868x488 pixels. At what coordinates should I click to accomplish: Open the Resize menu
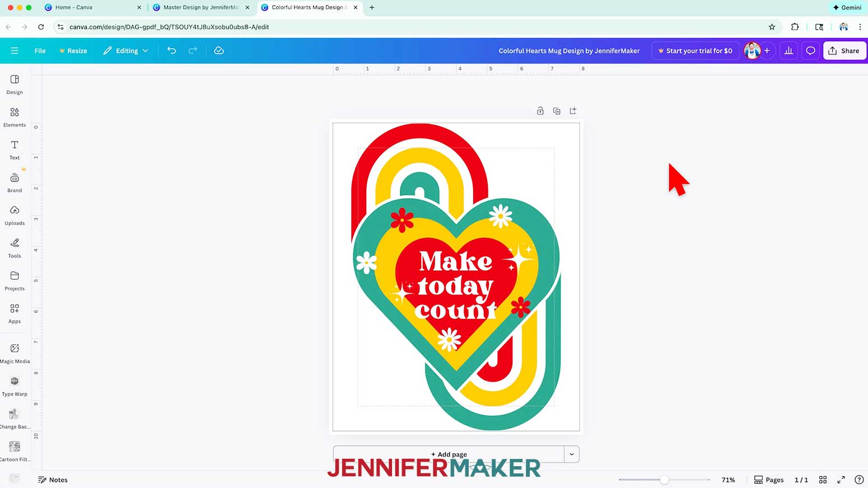point(73,50)
